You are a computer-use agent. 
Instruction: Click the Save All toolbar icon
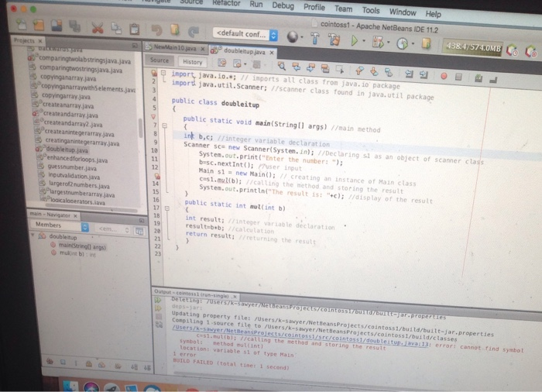click(74, 26)
